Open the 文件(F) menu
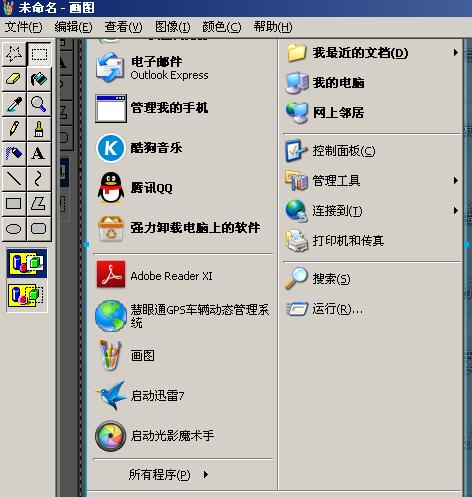The height and width of the screenshot is (497, 472). tap(23, 27)
